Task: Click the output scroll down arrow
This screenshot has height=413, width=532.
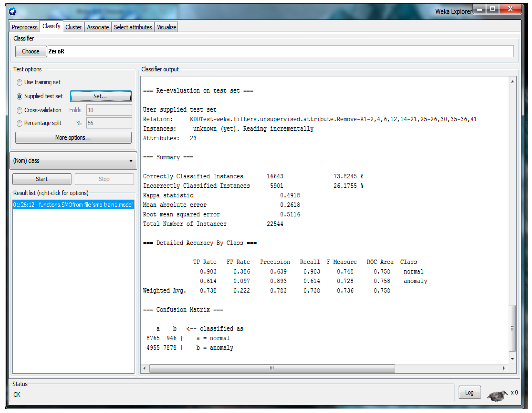Action: [x=512, y=359]
